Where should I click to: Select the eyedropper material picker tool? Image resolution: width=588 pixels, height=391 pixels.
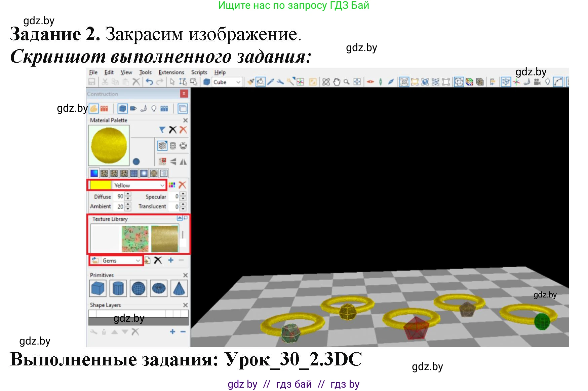(x=270, y=82)
